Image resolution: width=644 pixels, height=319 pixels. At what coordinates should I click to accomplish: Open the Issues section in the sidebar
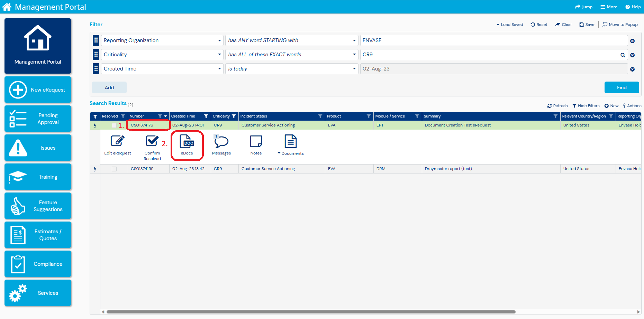click(x=38, y=148)
